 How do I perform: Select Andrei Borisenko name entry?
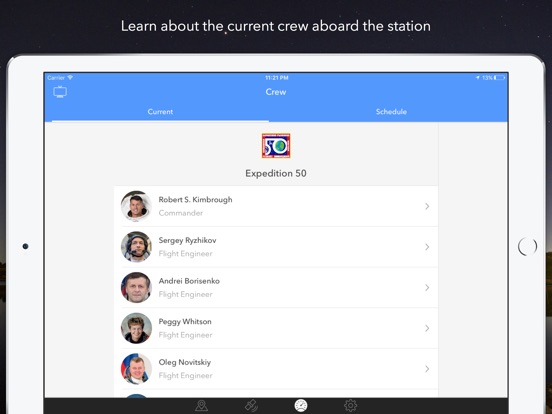tap(189, 281)
